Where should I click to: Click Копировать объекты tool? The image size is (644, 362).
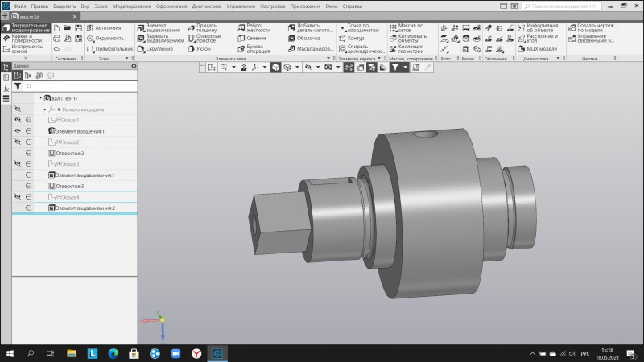408,38
